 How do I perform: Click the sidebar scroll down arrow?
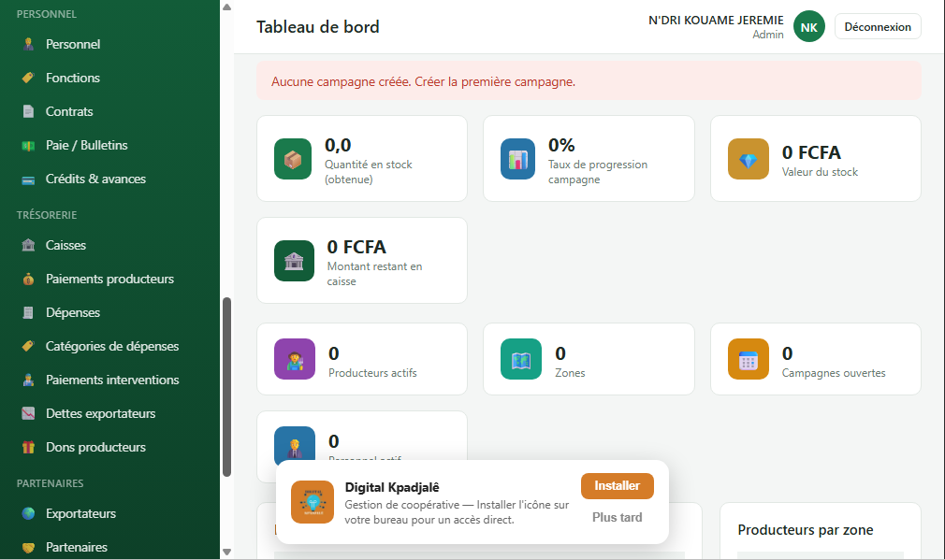pyautogui.click(x=226, y=552)
